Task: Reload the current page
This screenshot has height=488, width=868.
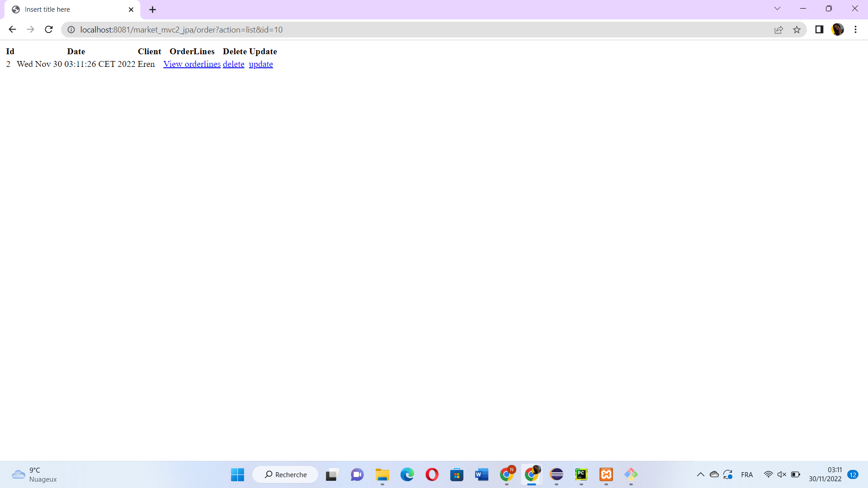Action: click(x=49, y=30)
